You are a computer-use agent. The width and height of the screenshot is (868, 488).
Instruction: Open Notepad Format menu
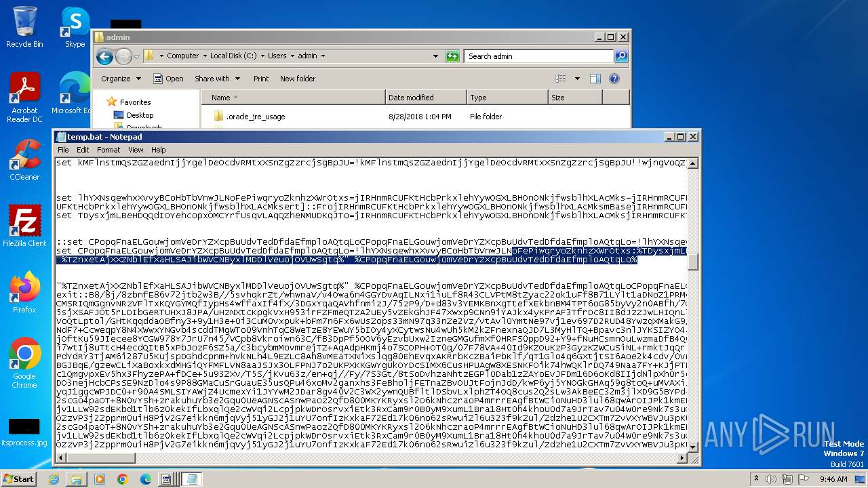(108, 150)
